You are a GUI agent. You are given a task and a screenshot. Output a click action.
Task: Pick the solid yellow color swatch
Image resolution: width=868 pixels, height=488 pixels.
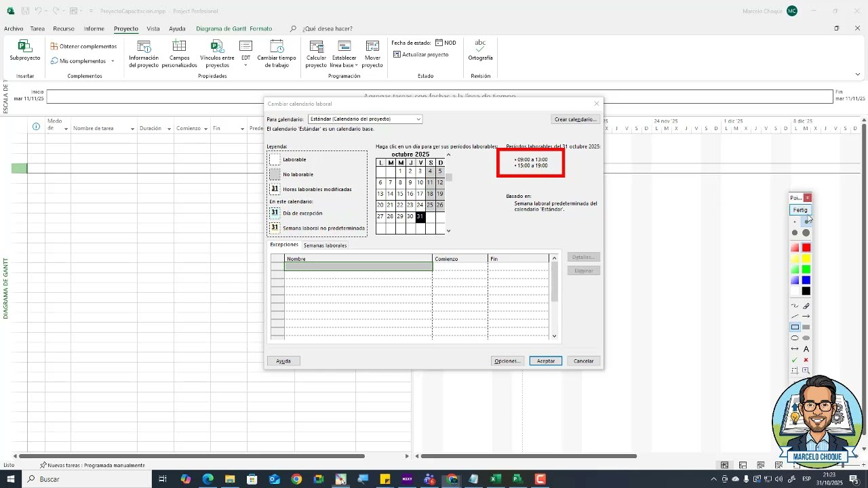tap(806, 259)
